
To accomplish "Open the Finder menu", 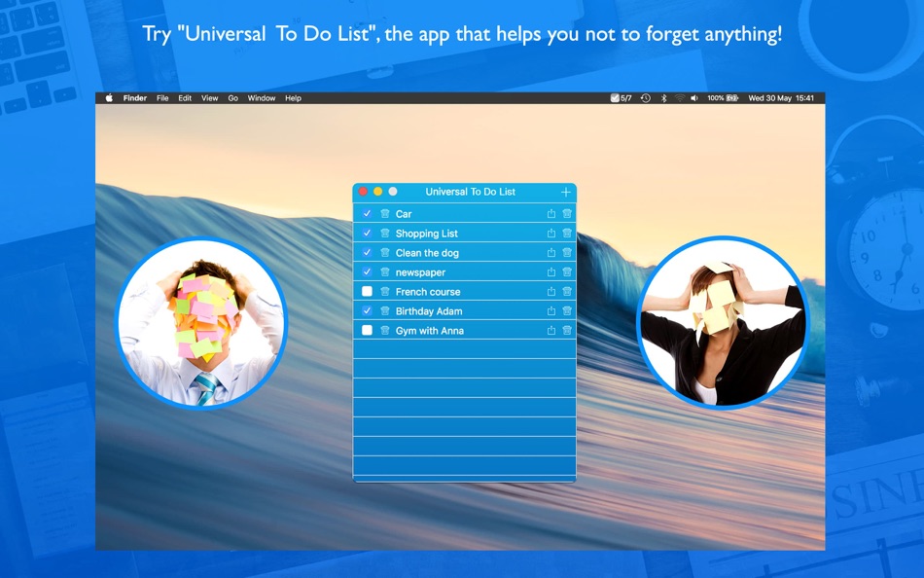I will click(135, 98).
